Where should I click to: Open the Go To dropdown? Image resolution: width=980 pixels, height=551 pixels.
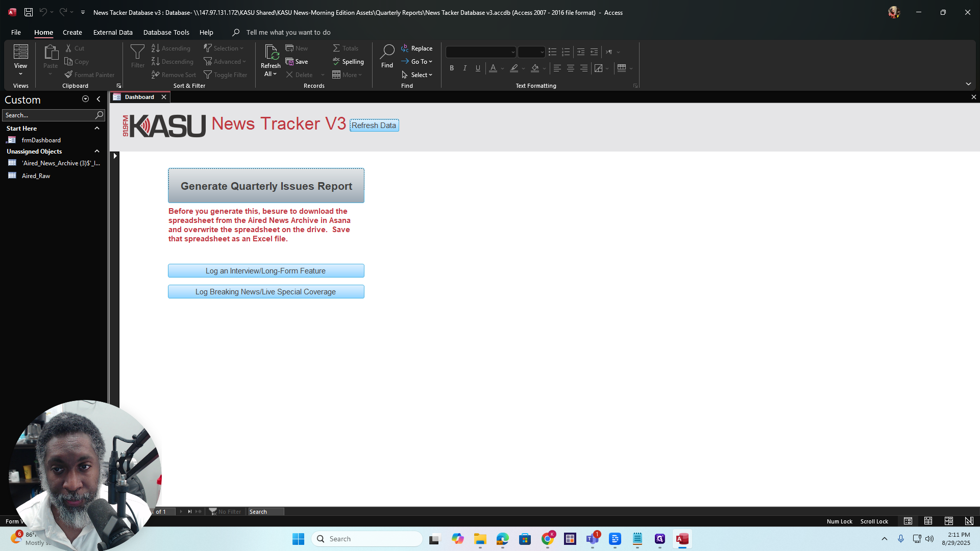(x=417, y=61)
